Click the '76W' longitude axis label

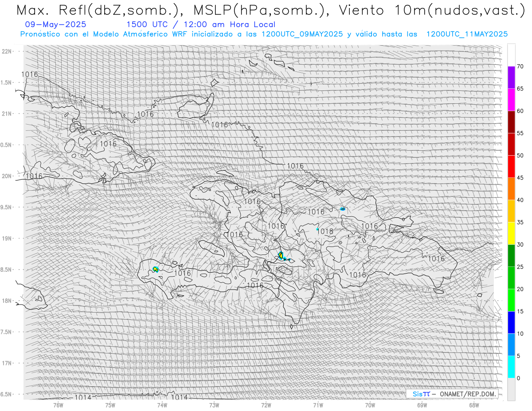coord(58,405)
